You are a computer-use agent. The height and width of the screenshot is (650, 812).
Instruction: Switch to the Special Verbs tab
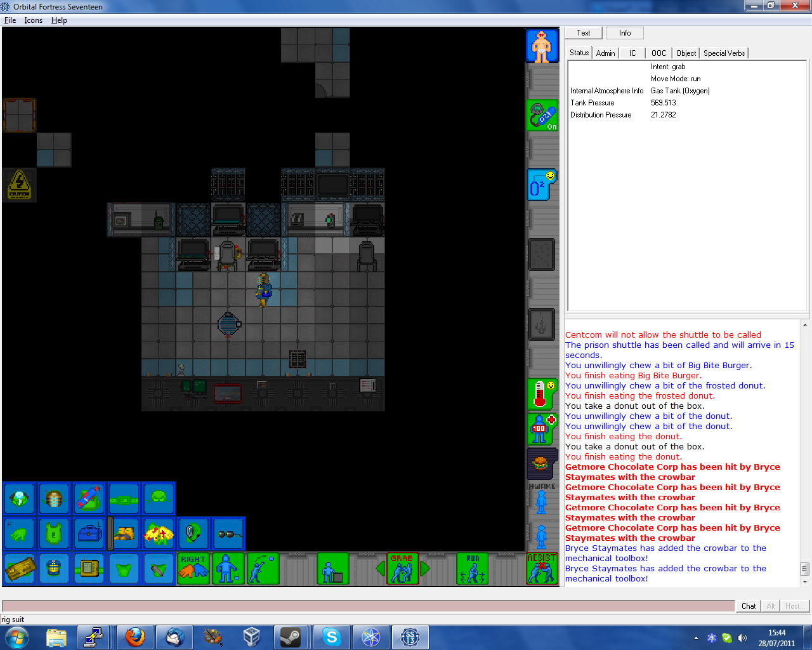(724, 53)
